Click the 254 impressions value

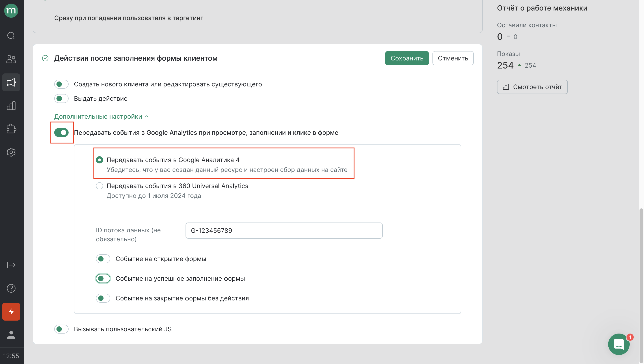point(505,65)
